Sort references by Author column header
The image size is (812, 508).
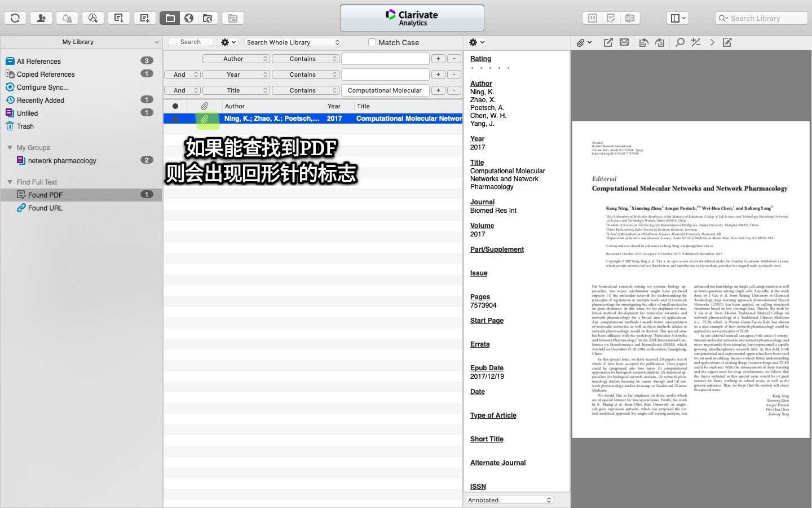[273, 106]
